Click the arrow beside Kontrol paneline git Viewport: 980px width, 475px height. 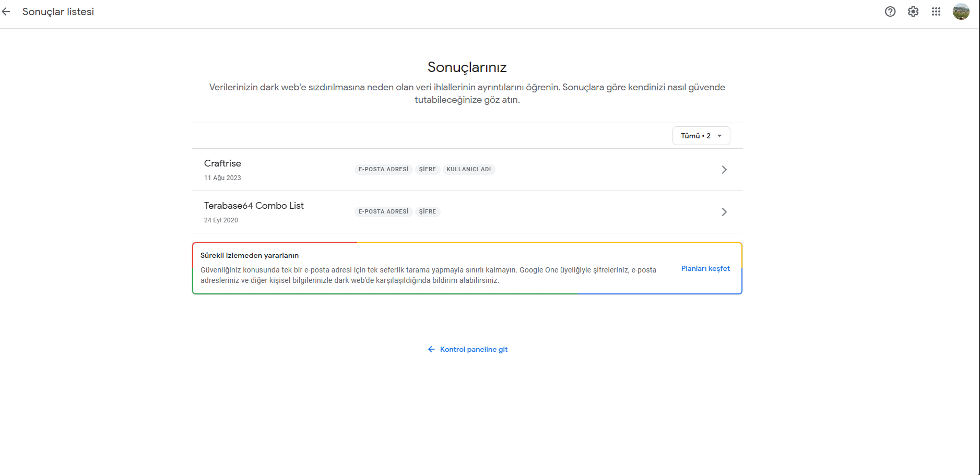431,349
